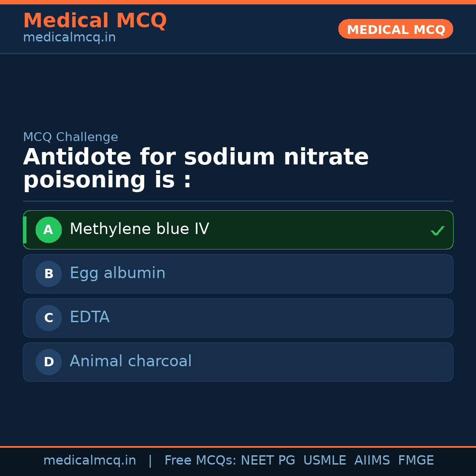The image size is (476, 476).
Task: Click the orange Medical MCQ header title
Action: point(95,21)
